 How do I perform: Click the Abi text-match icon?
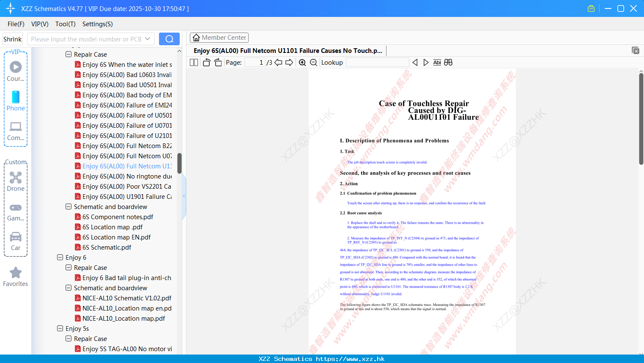click(x=437, y=63)
